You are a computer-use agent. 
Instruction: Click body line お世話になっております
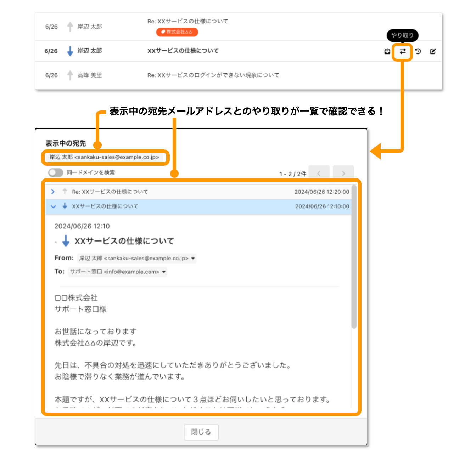tap(96, 331)
